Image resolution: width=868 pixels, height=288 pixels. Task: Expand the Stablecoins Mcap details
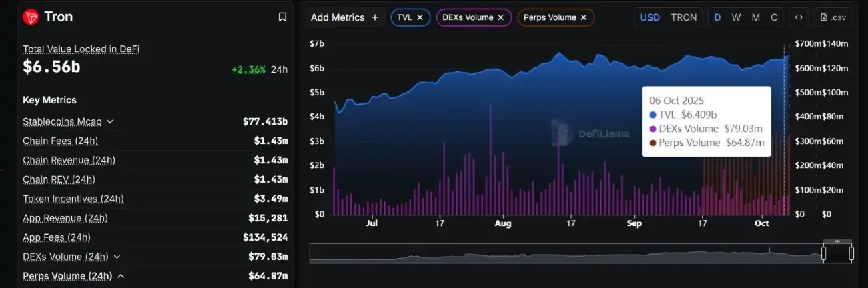click(x=110, y=121)
